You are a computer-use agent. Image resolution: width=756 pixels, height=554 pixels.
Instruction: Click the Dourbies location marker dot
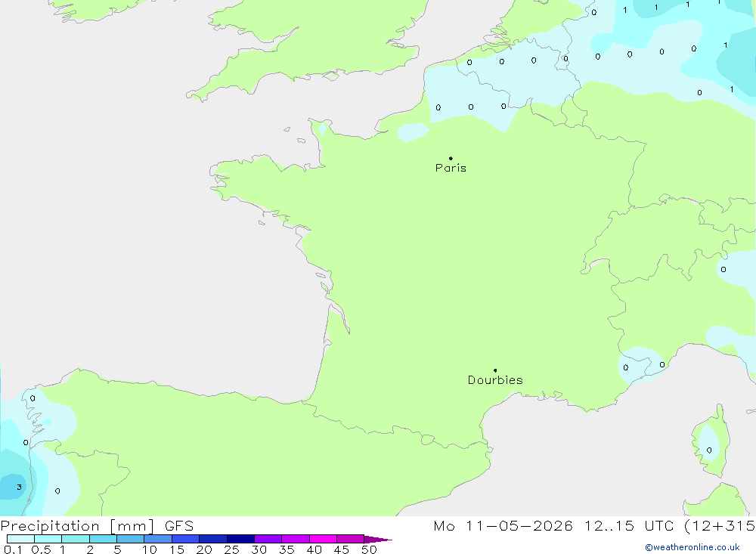pos(495,370)
